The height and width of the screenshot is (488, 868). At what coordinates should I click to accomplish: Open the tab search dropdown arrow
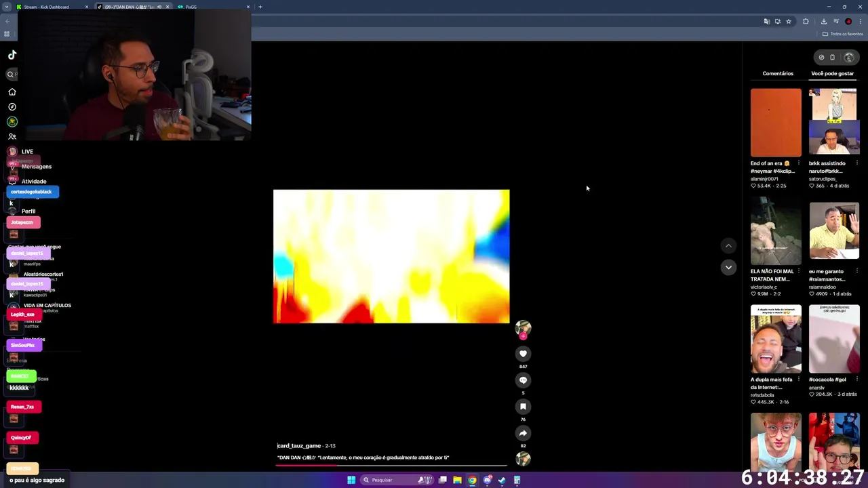[7, 7]
